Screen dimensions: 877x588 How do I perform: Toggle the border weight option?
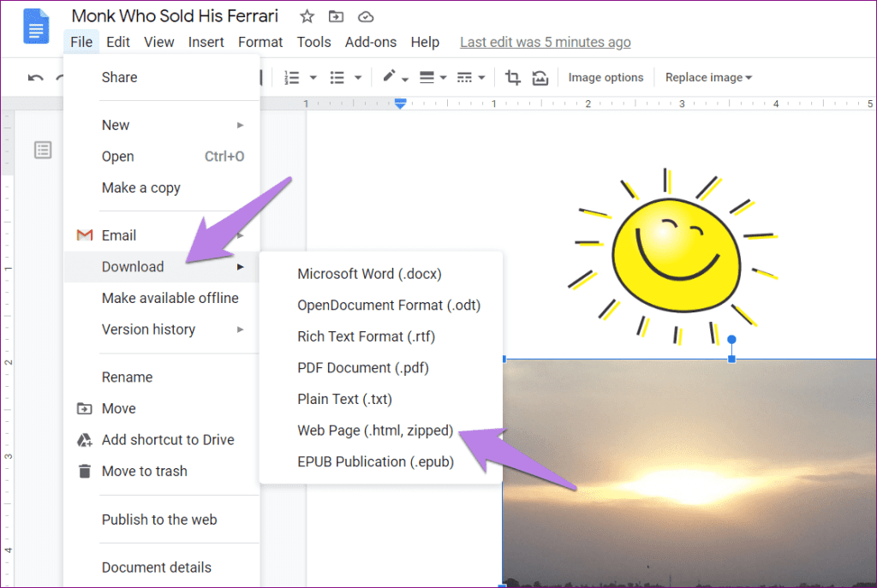(x=428, y=77)
